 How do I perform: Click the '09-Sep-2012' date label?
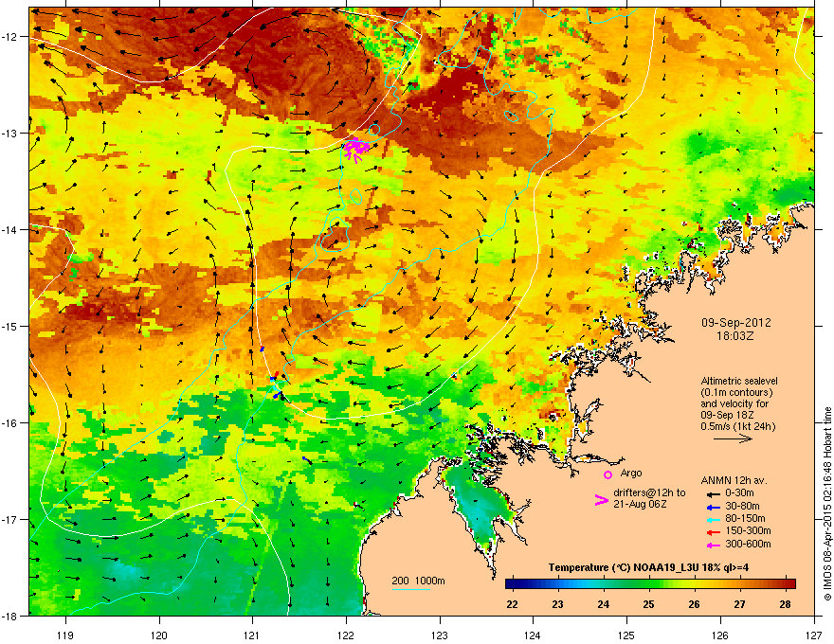click(735, 323)
